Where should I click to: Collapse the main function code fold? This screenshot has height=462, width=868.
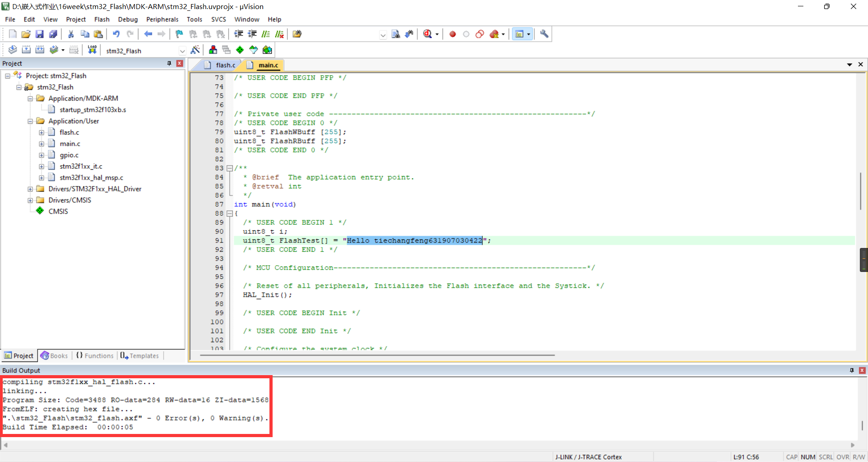[230, 214]
